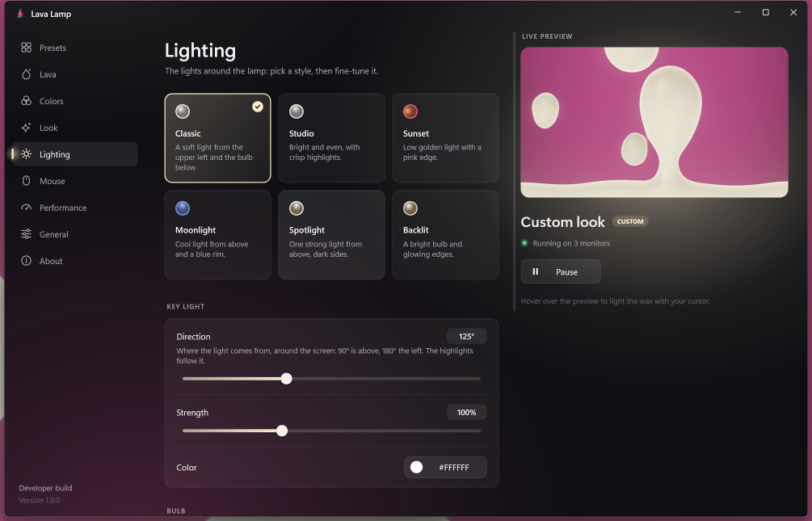
Task: Click the Moonlight blue sphere icon
Action: (183, 208)
